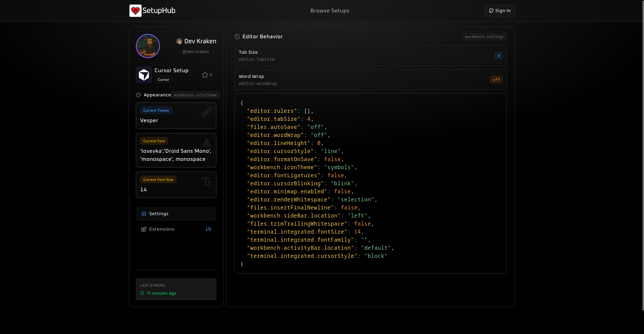The height and width of the screenshot is (334, 644).
Task: Open Settings via the sliders icon
Action: [144, 214]
